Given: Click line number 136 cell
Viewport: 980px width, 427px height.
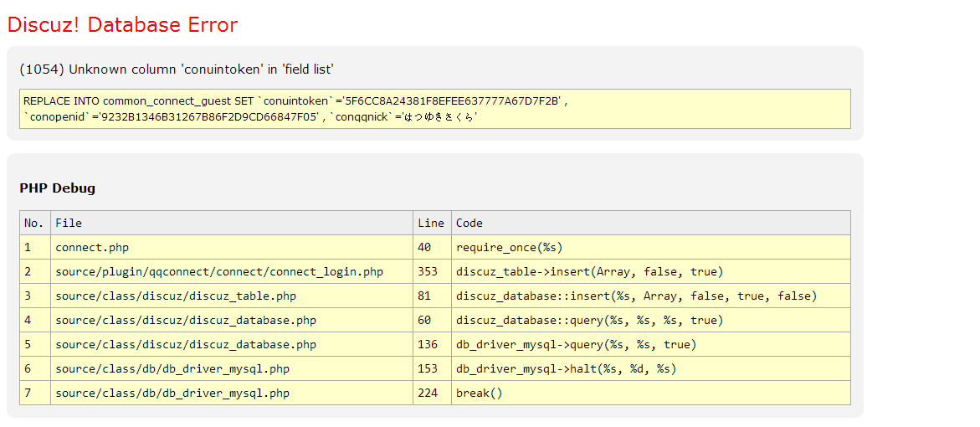Looking at the screenshot, I should click(428, 344).
